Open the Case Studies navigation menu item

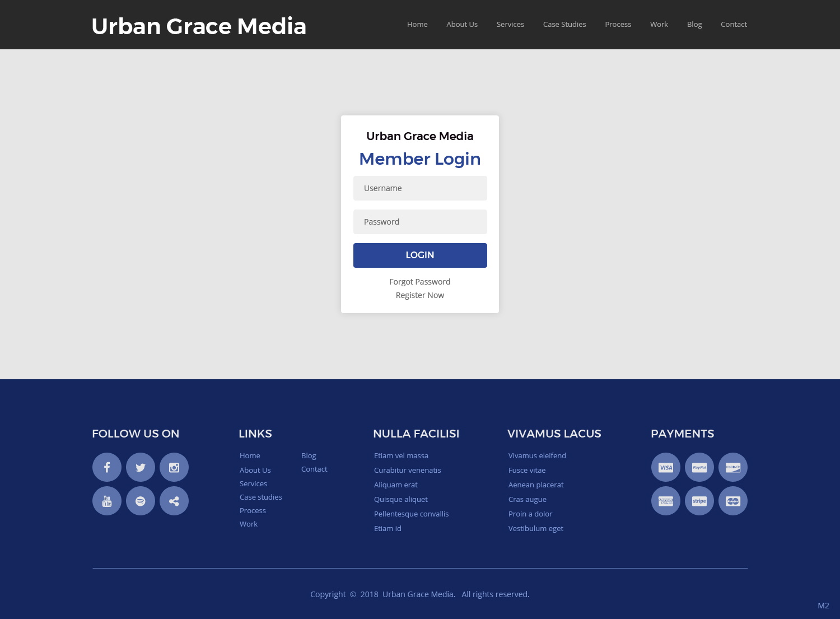click(x=564, y=24)
